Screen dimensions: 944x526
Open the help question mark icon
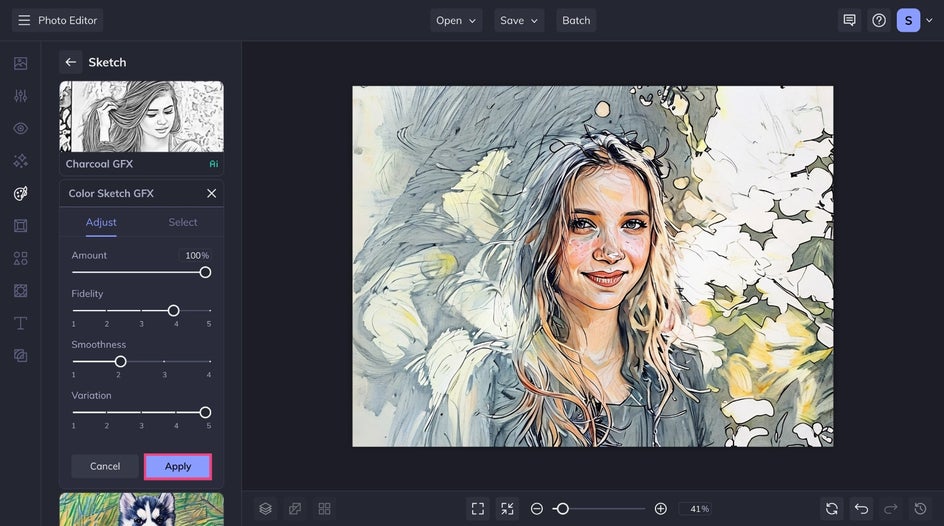point(879,20)
